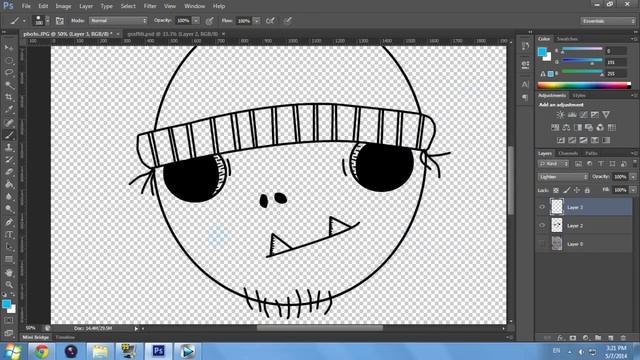Open the collapsed Paragraph panel icon
The image size is (640, 360).
[x=525, y=97]
